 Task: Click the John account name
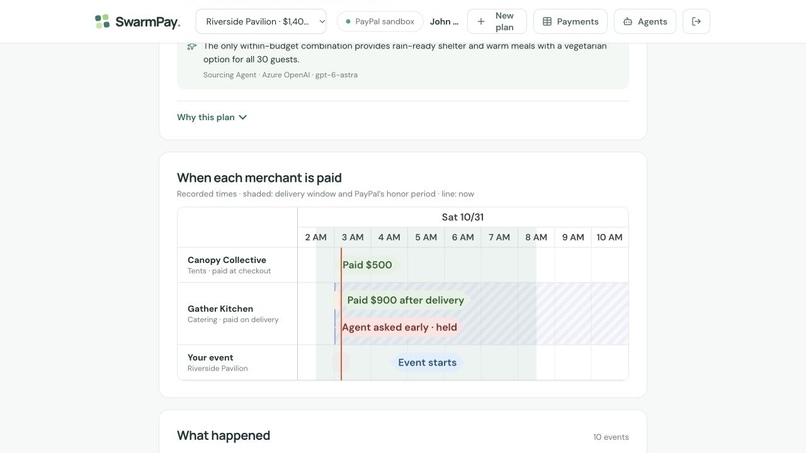pos(444,22)
